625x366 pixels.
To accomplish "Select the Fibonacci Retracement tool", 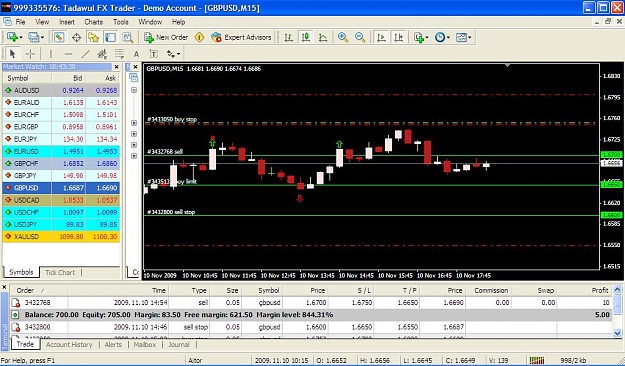I will pos(119,53).
